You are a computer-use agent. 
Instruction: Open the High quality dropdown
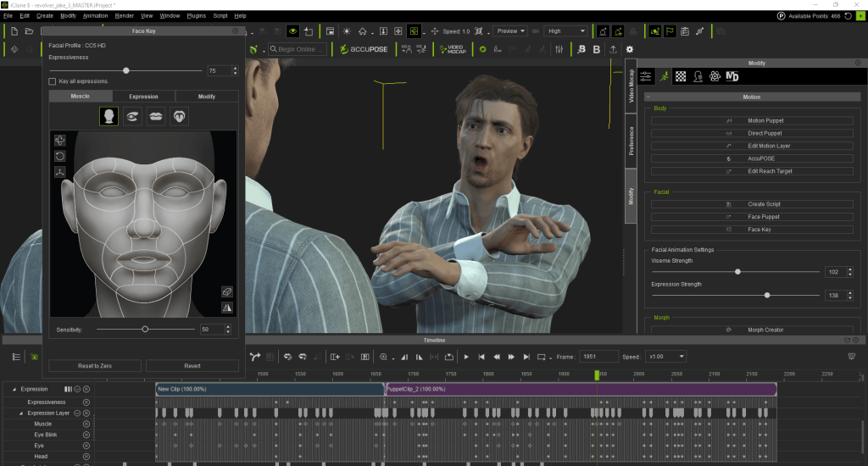pos(565,31)
